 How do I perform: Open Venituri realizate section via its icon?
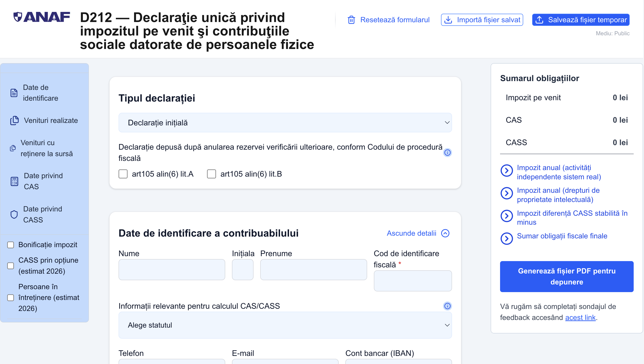[14, 121]
